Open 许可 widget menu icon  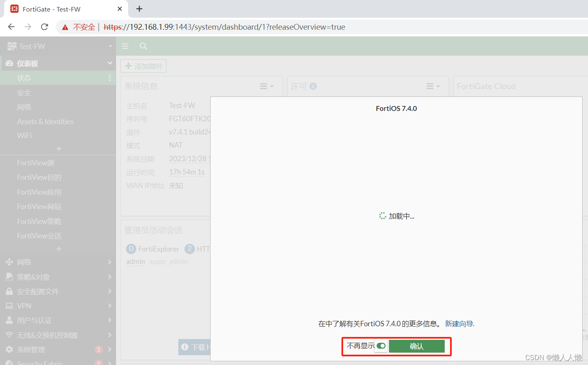tap(433, 86)
